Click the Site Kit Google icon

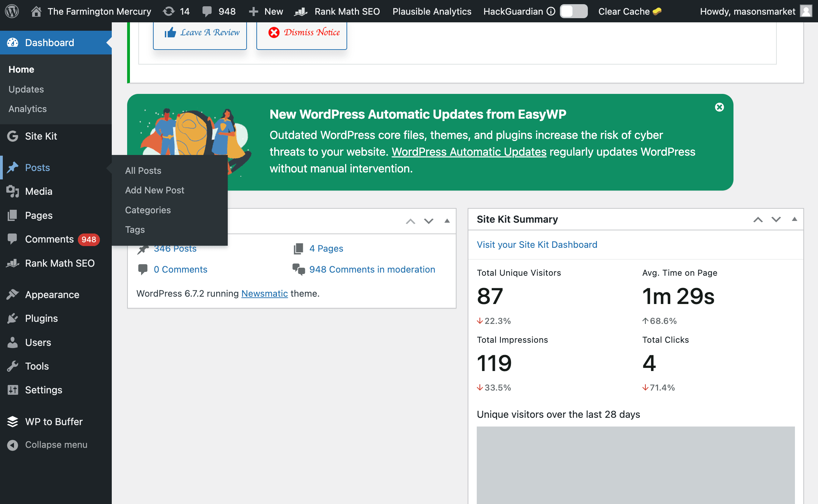click(x=13, y=136)
